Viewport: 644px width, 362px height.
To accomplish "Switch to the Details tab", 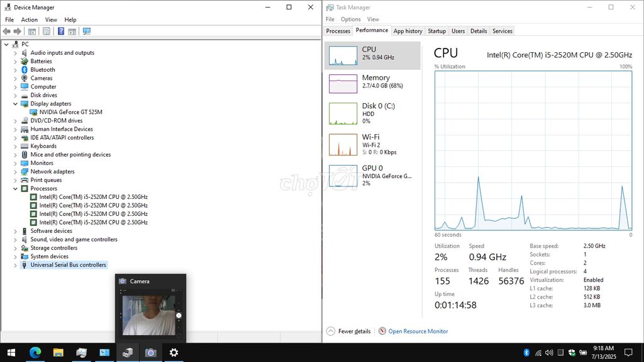I will click(479, 31).
